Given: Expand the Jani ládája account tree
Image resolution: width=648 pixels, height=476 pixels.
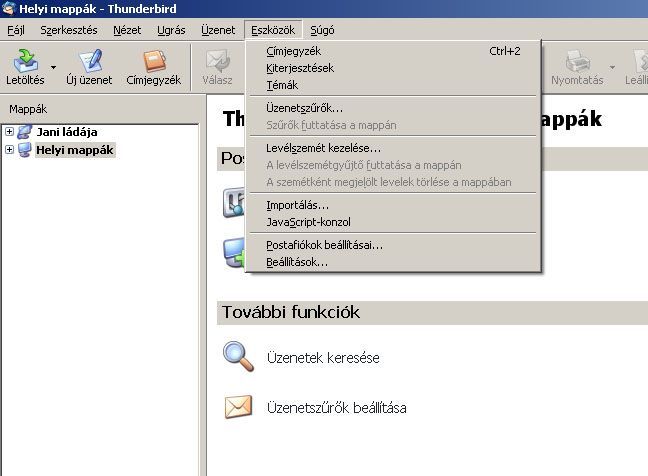Looking at the screenshot, I should (9, 131).
